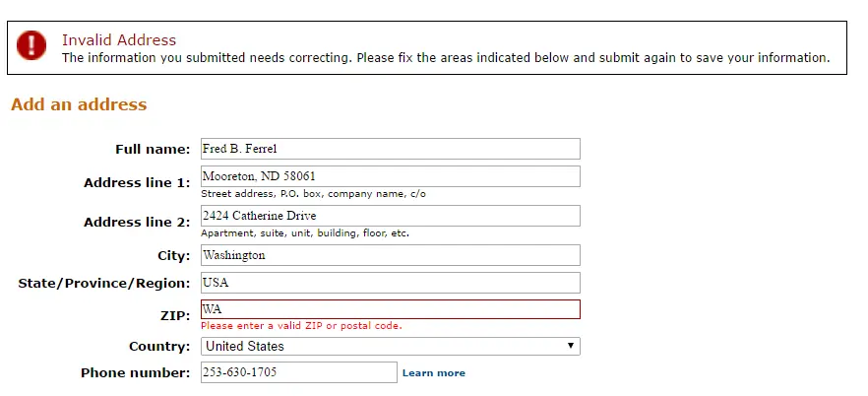Focus the State/Province/Region field
The height and width of the screenshot is (396, 868).
click(x=391, y=283)
